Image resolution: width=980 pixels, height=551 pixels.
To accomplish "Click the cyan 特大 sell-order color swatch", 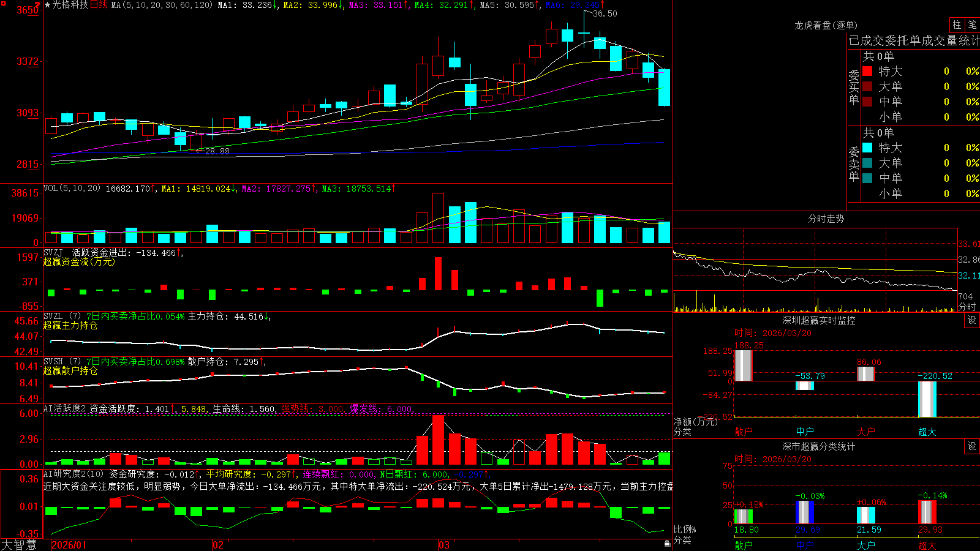I will 867,148.
